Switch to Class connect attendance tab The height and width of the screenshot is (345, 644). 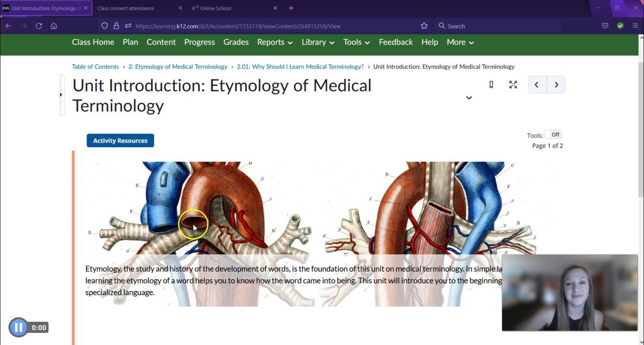(x=126, y=8)
